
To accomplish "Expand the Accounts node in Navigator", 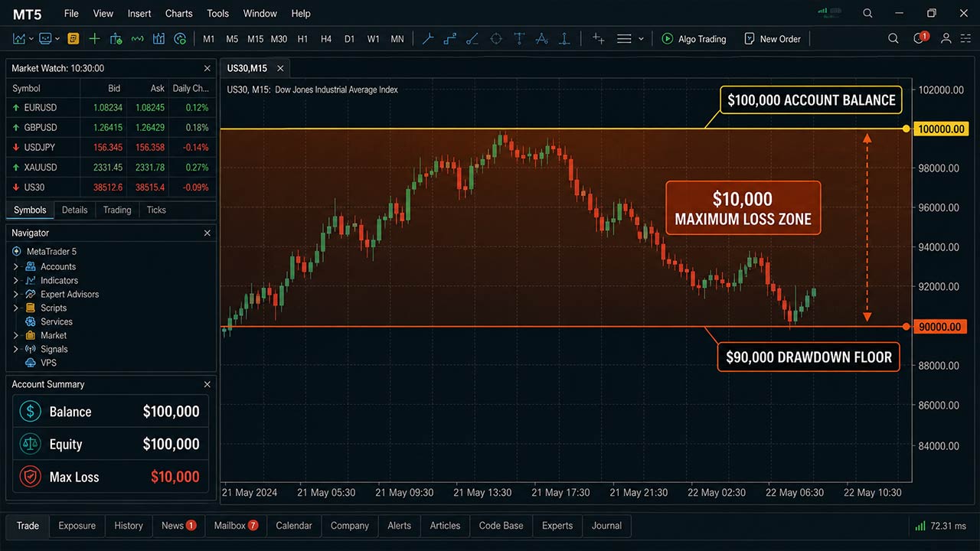I will [15, 266].
